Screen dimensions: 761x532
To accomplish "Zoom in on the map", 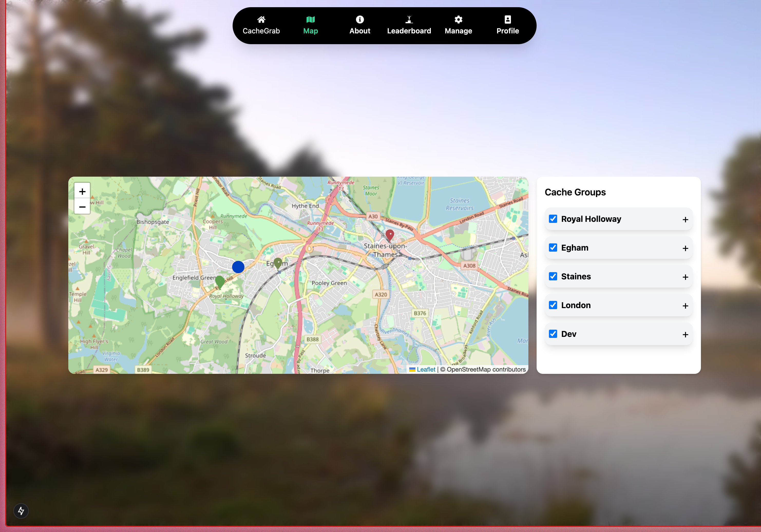I will click(82, 191).
